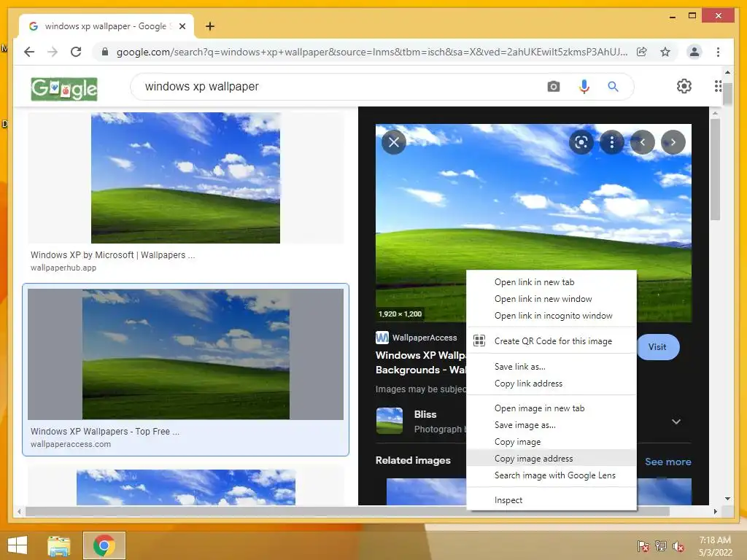The height and width of the screenshot is (560, 747).
Task: Close the windows xp wallpaper tab
Action: click(182, 26)
